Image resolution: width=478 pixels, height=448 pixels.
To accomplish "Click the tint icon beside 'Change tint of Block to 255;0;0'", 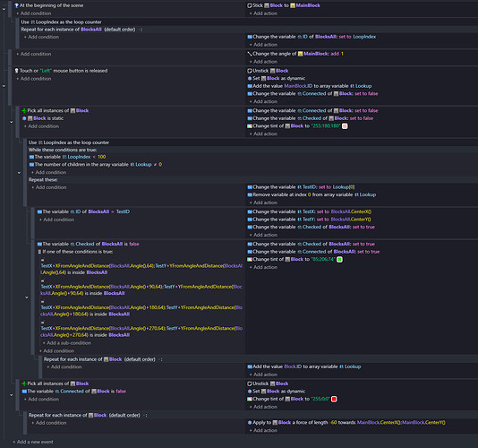I will tap(250, 400).
